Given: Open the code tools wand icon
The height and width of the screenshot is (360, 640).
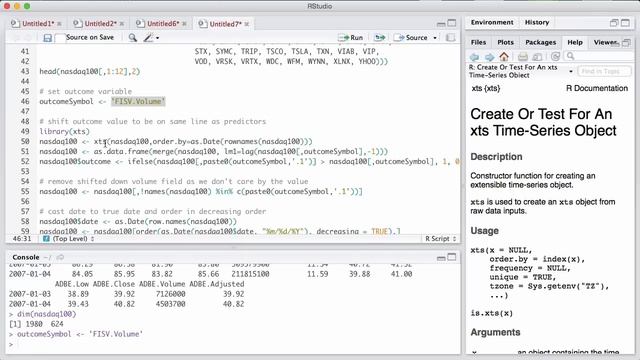Looking at the screenshot, I should (148, 38).
